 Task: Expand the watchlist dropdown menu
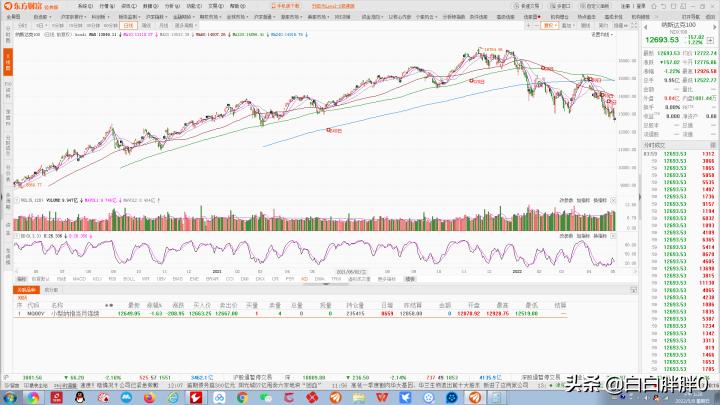[42, 17]
